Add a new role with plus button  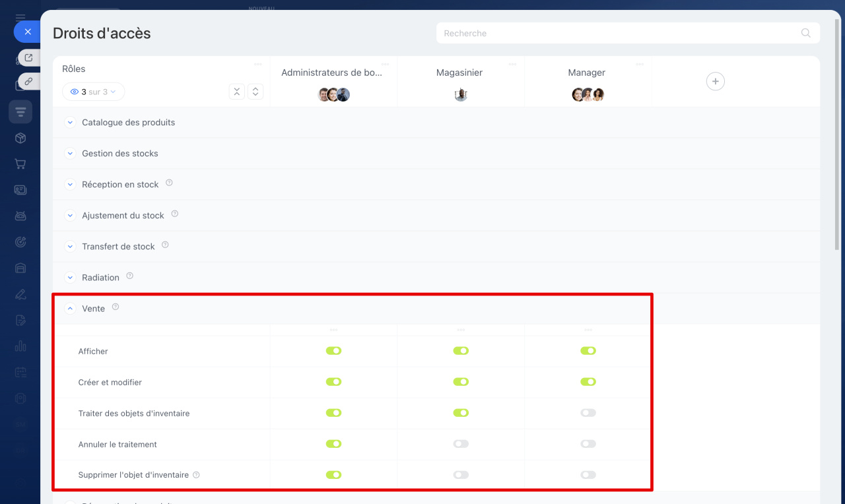click(x=715, y=81)
